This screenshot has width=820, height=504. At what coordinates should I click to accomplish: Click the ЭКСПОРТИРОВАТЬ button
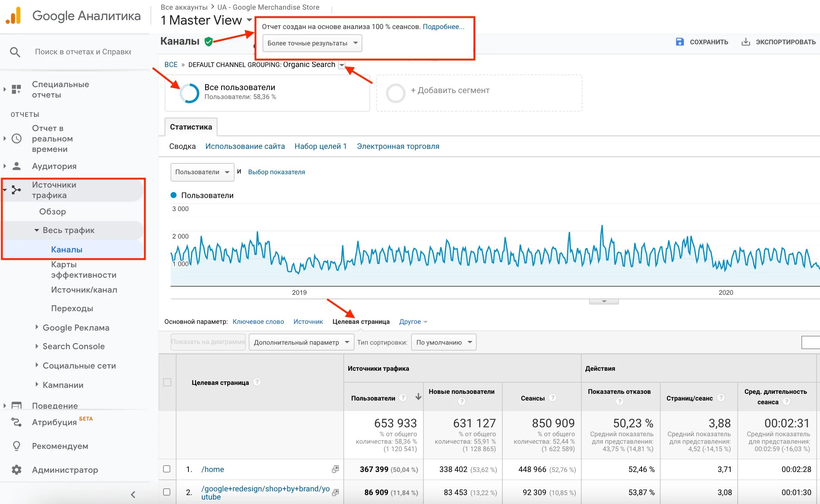pyautogui.click(x=779, y=42)
